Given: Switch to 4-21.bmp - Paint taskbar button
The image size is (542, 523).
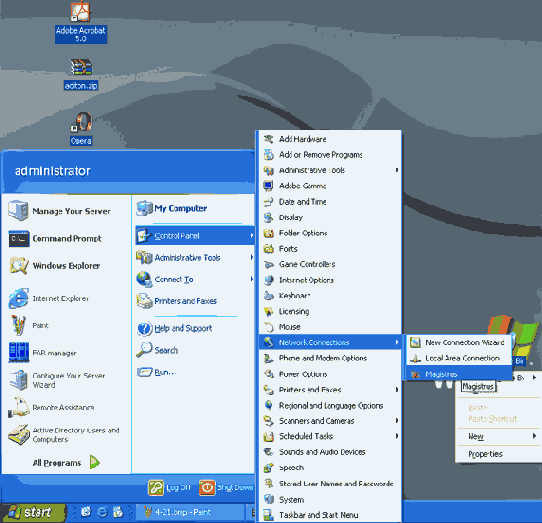Looking at the screenshot, I should click(190, 512).
